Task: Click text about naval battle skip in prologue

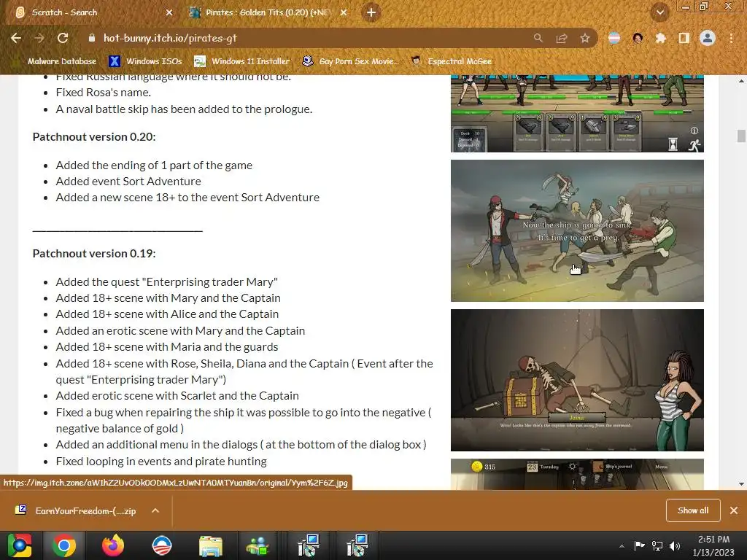Action: [184, 109]
